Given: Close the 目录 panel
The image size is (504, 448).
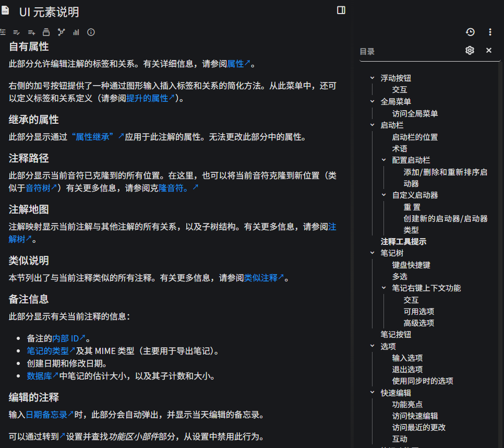Looking at the screenshot, I should coord(489,51).
